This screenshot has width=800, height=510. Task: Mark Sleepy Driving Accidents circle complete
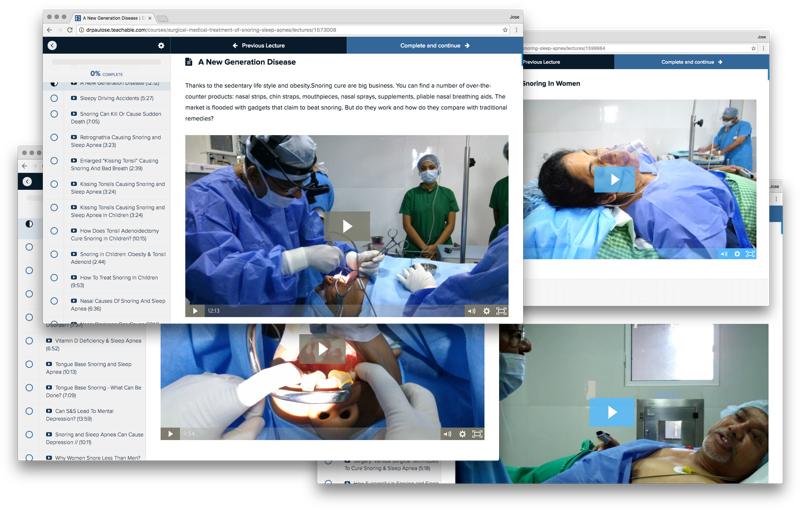[x=54, y=98]
